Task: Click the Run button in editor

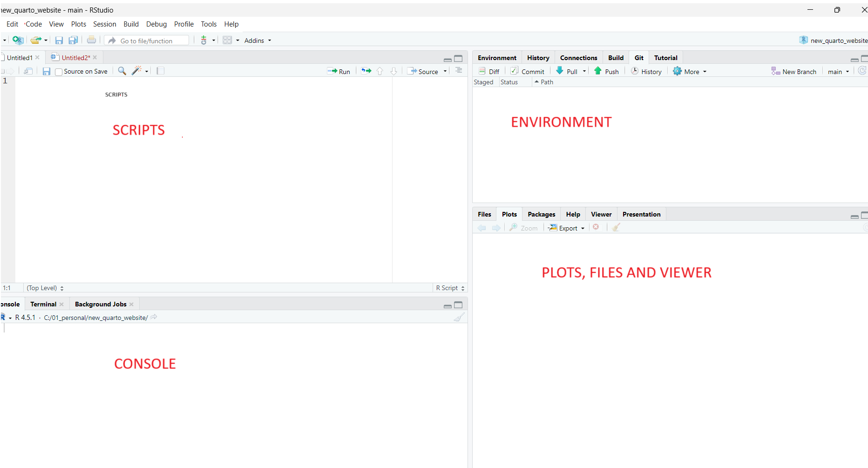Action: tap(339, 71)
